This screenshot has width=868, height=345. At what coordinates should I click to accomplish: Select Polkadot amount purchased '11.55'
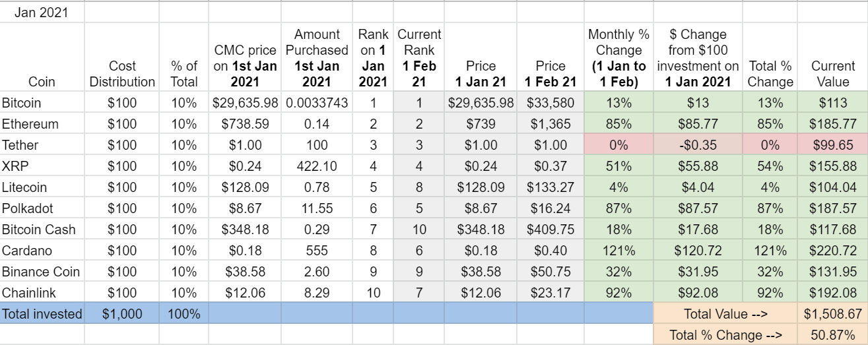tap(317, 208)
